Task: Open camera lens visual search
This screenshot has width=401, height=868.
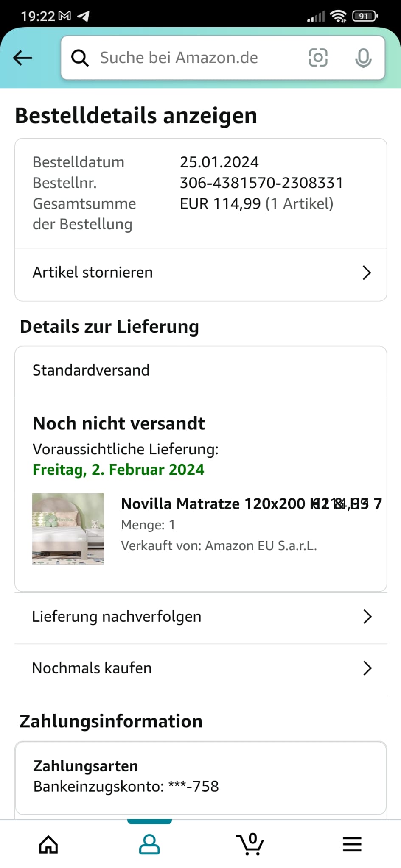Action: (318, 58)
